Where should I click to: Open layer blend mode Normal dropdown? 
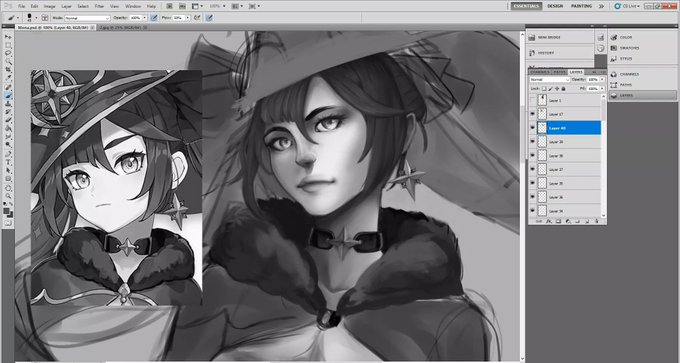(x=549, y=79)
